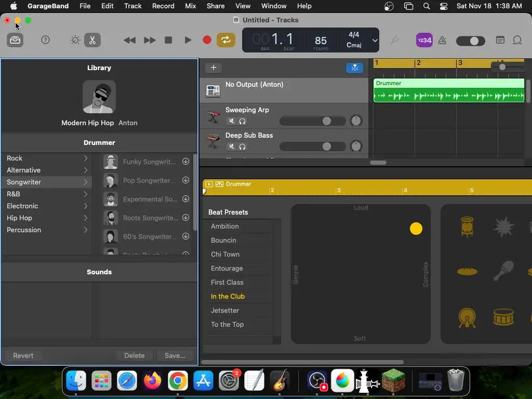The height and width of the screenshot is (399, 532).
Task: Play the Drummer region preview button
Action: point(209,184)
